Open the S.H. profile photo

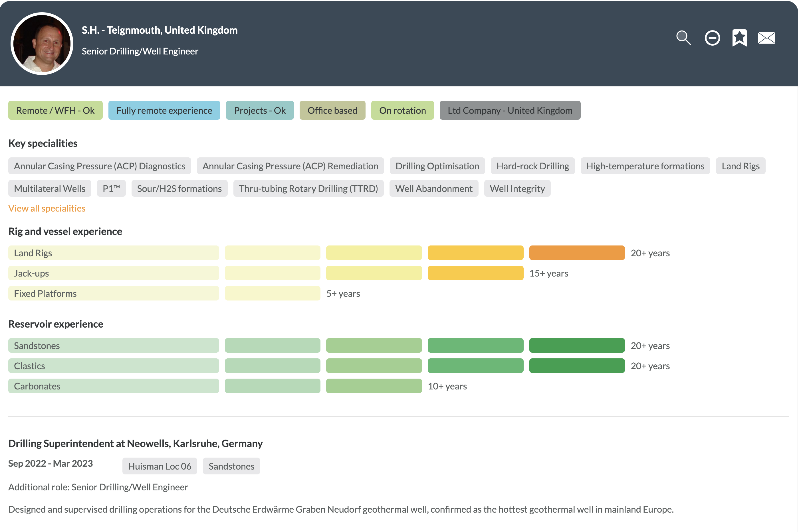pos(42,44)
